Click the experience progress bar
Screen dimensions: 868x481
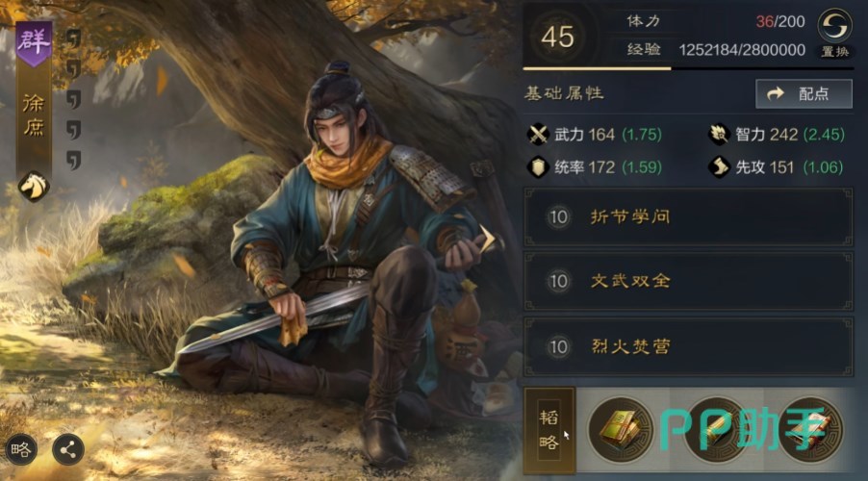(688, 68)
